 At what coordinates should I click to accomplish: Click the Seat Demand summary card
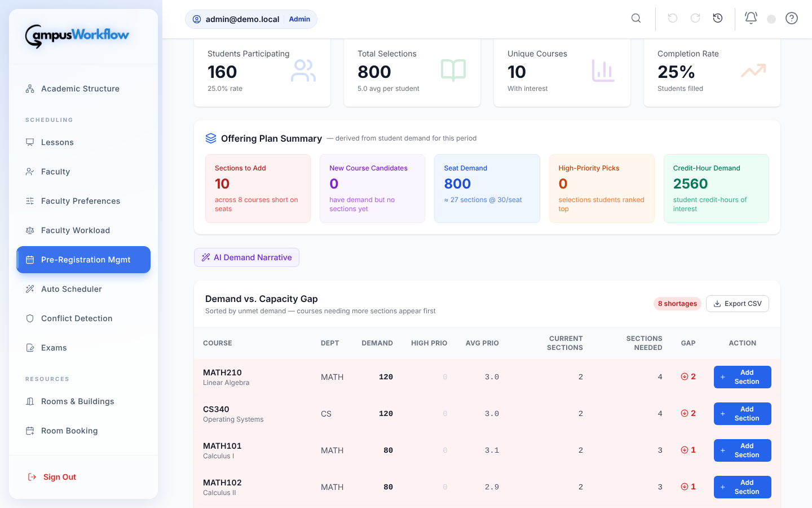click(487, 189)
